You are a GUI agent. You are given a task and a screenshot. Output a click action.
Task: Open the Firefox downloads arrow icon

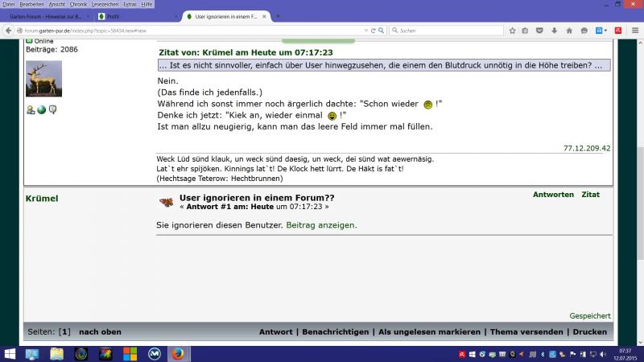pos(555,31)
